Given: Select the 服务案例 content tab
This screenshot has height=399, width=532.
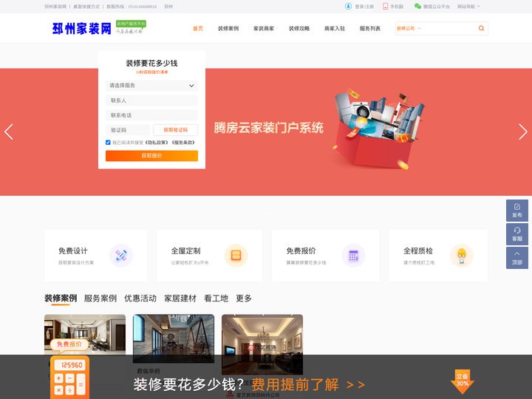Looking at the screenshot, I should tap(100, 299).
